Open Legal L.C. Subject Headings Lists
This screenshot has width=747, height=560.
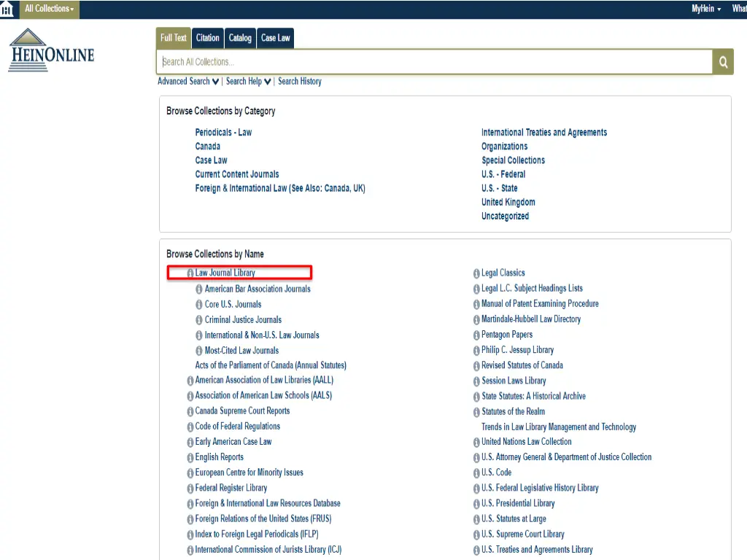pyautogui.click(x=532, y=288)
